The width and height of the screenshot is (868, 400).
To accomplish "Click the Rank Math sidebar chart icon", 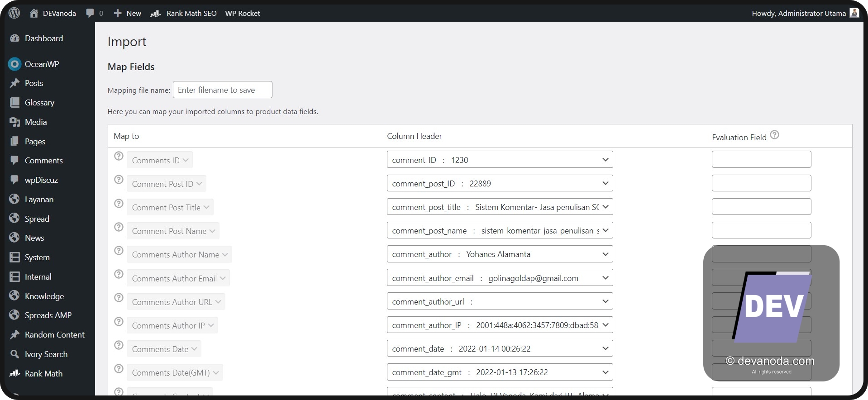I will pyautogui.click(x=15, y=373).
